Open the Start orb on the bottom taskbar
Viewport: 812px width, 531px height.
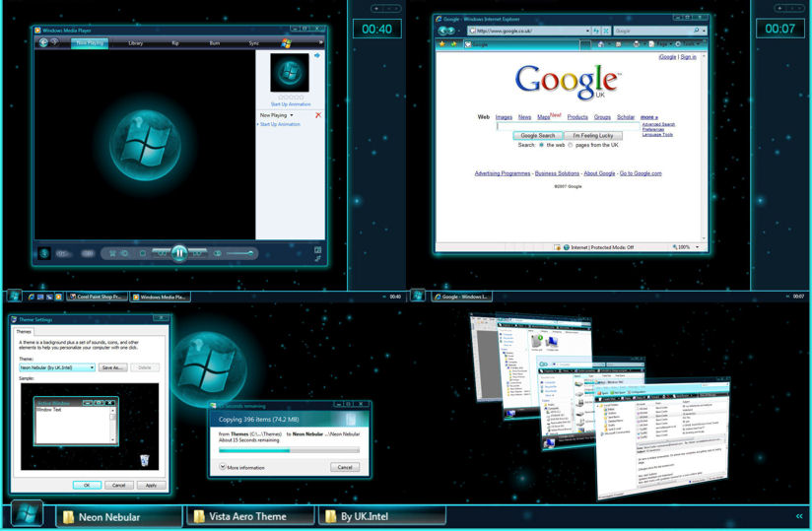(x=27, y=514)
